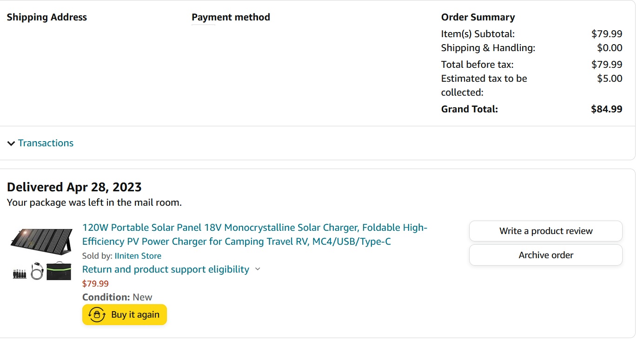Screen dimensions: 644x339
Task: Click the Payment method heading
Action: [x=231, y=17]
